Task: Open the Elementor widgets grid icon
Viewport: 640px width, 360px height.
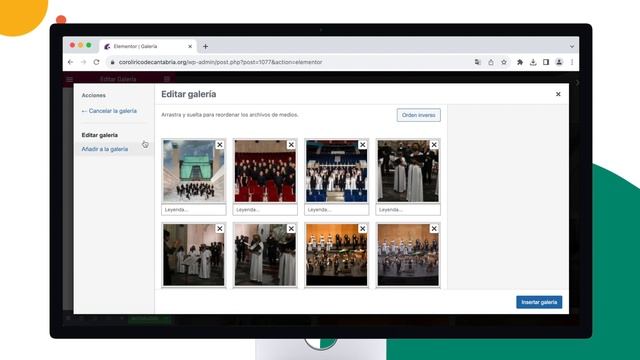Action: point(167,79)
